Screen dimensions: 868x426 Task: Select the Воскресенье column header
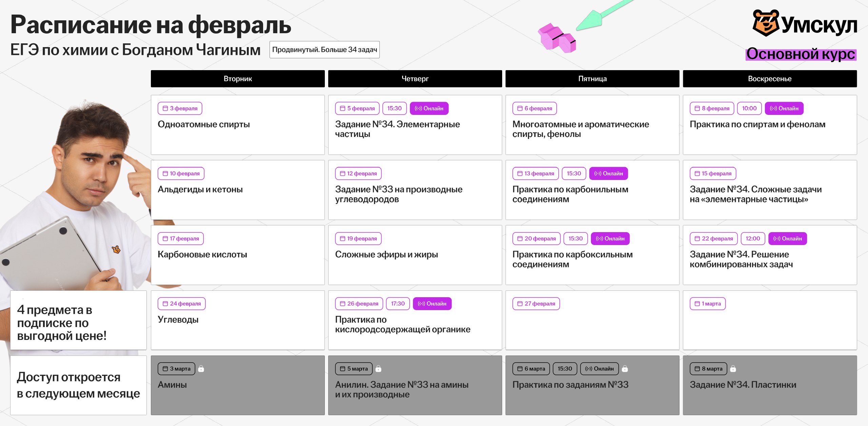pos(770,79)
